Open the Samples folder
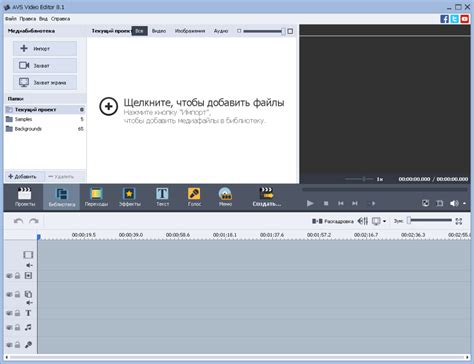Screen dimensions: 474x364 tap(45, 119)
